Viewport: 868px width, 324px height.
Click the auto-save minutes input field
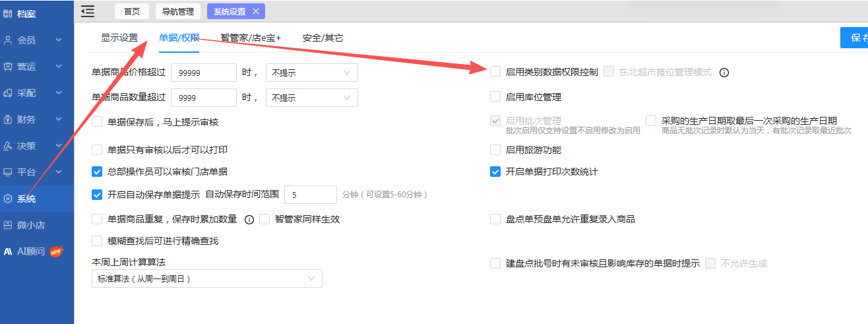coord(311,195)
